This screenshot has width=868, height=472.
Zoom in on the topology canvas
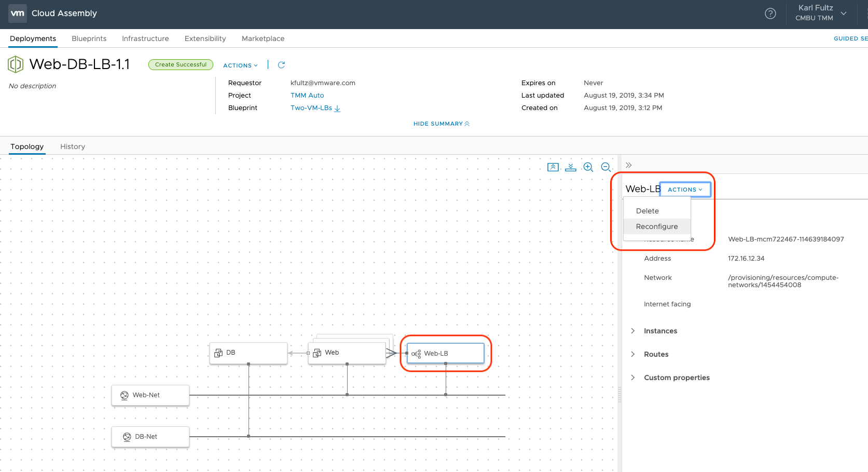588,167
